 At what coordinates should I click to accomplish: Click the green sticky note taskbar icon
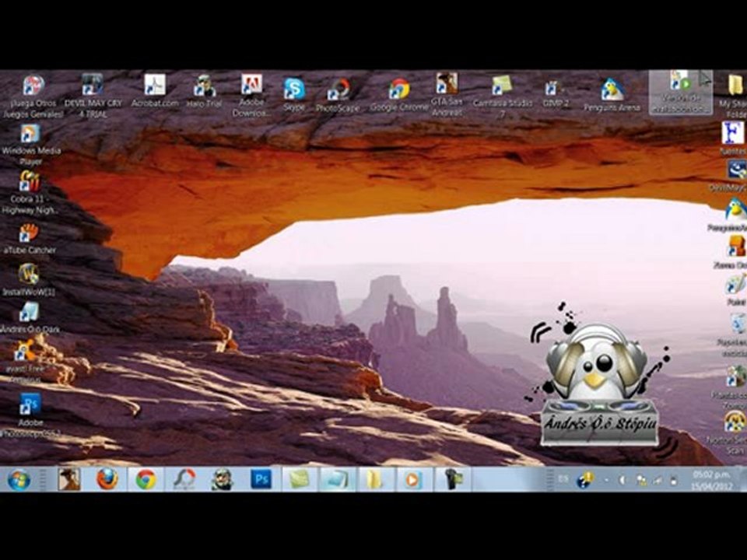[x=299, y=479]
